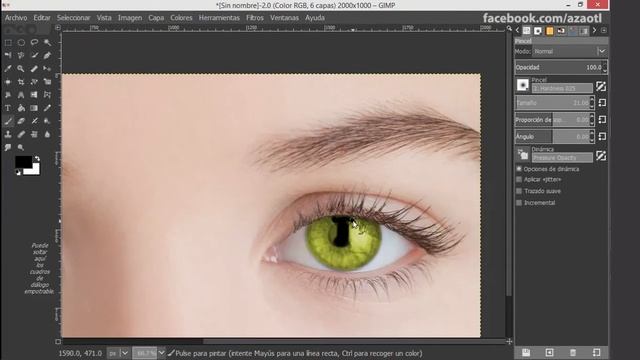Open the Herramientas menu
640x360 pixels.
(x=219, y=18)
